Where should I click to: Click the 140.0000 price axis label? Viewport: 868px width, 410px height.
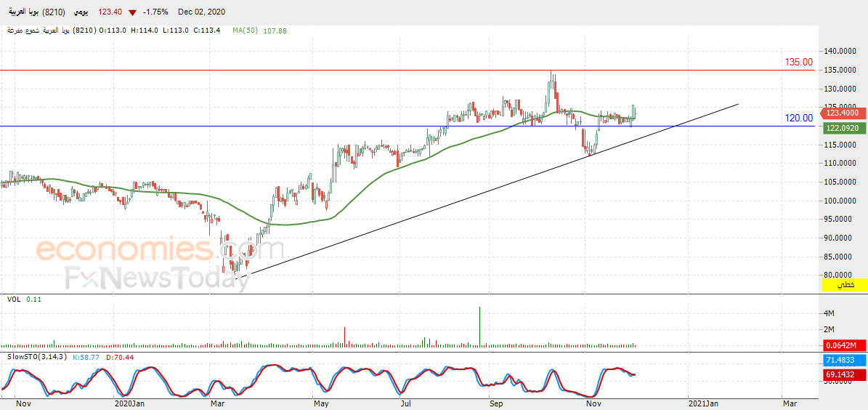pos(839,51)
